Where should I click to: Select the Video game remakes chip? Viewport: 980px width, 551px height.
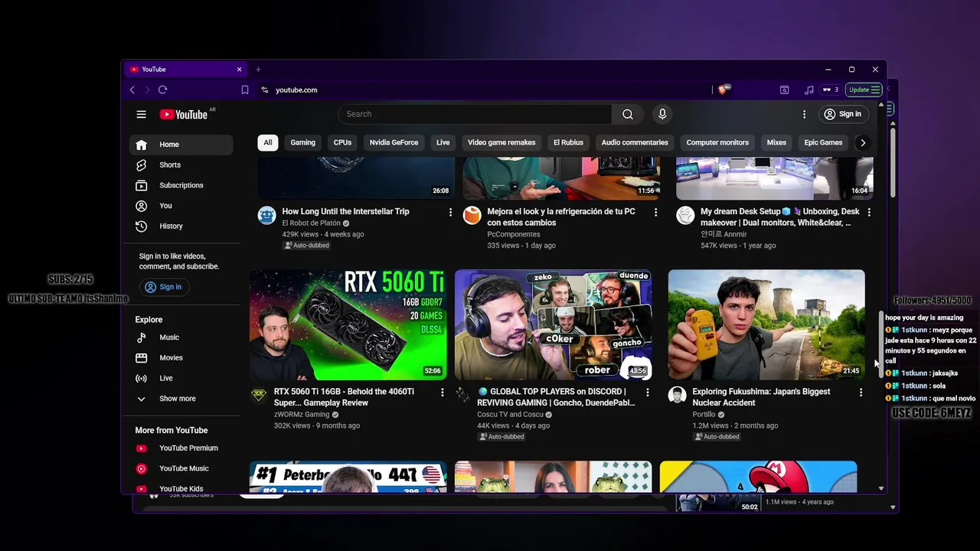coord(501,142)
